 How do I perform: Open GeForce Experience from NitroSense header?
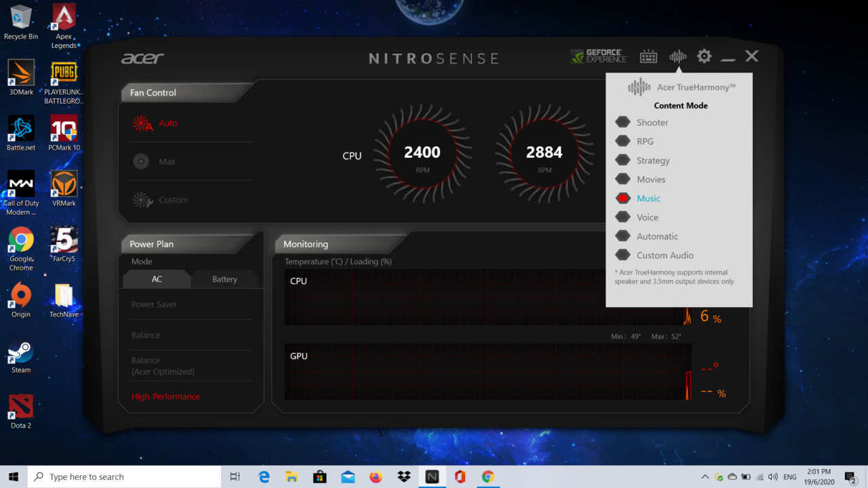point(598,56)
